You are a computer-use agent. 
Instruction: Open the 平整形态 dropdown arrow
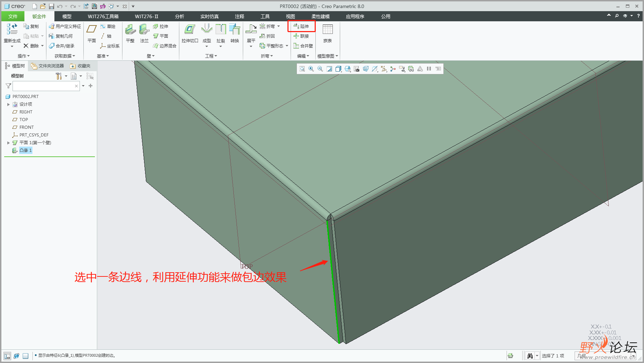click(x=287, y=46)
